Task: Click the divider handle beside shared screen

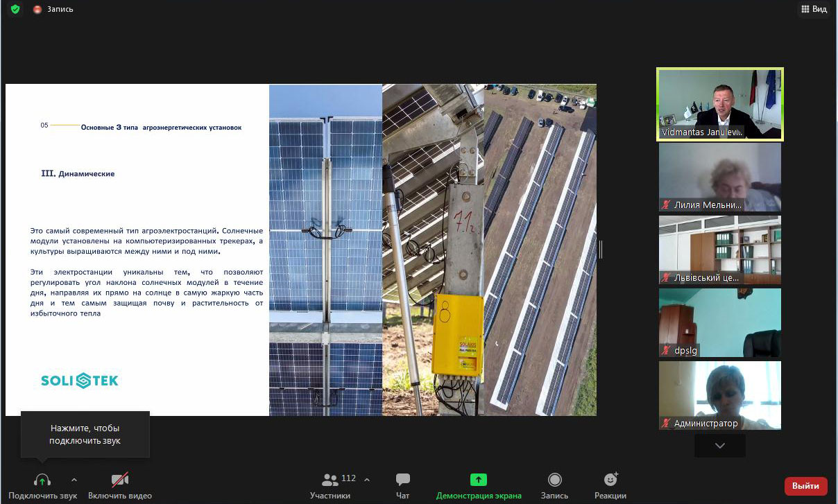Action: pos(600,250)
